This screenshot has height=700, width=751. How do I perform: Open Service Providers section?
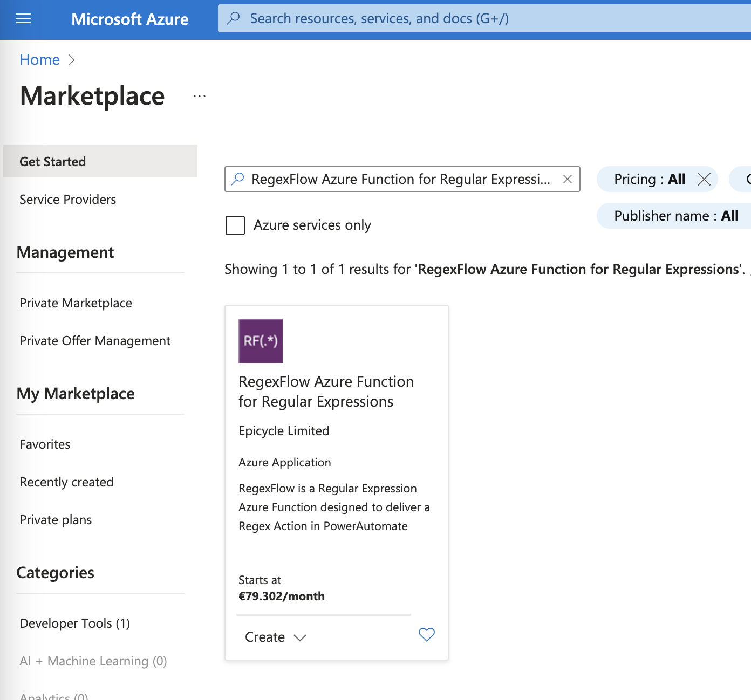click(x=68, y=200)
